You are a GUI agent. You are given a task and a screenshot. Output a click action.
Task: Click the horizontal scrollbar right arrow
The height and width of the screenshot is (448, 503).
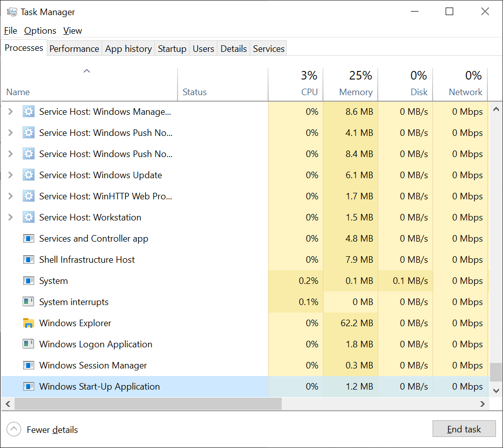(482, 404)
